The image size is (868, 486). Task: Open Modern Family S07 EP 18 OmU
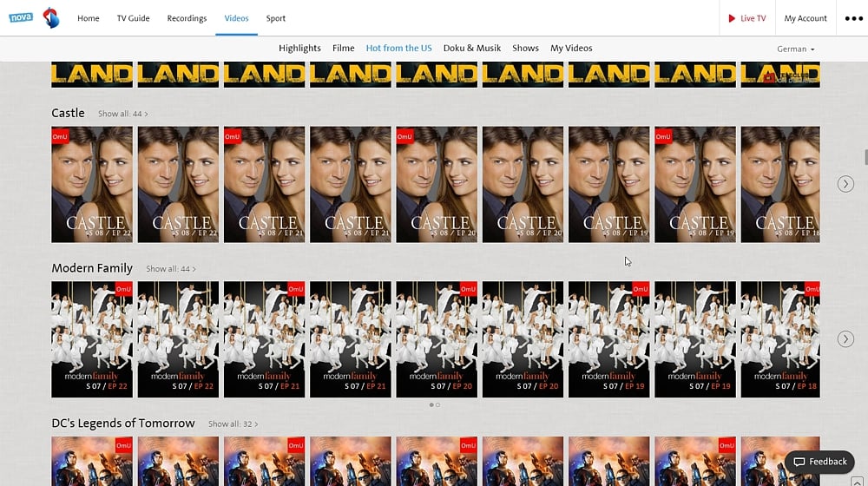click(780, 339)
